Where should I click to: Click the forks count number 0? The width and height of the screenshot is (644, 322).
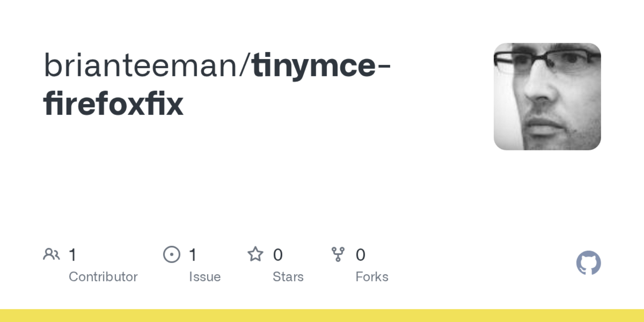(x=360, y=255)
